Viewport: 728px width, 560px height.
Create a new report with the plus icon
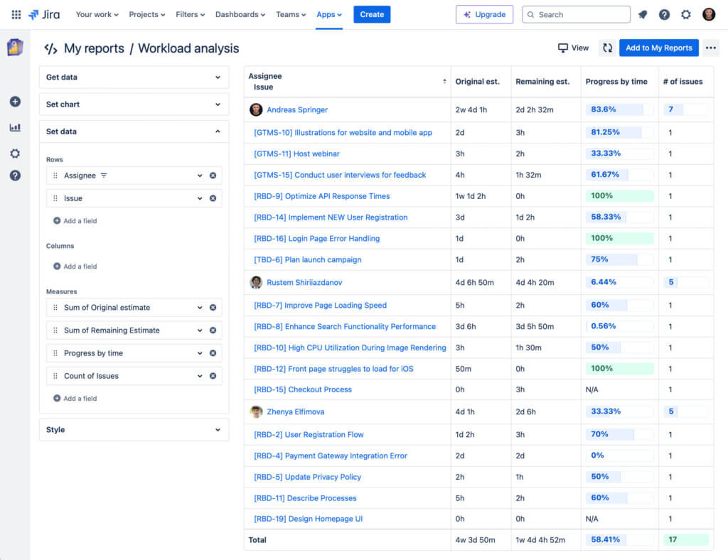click(14, 102)
